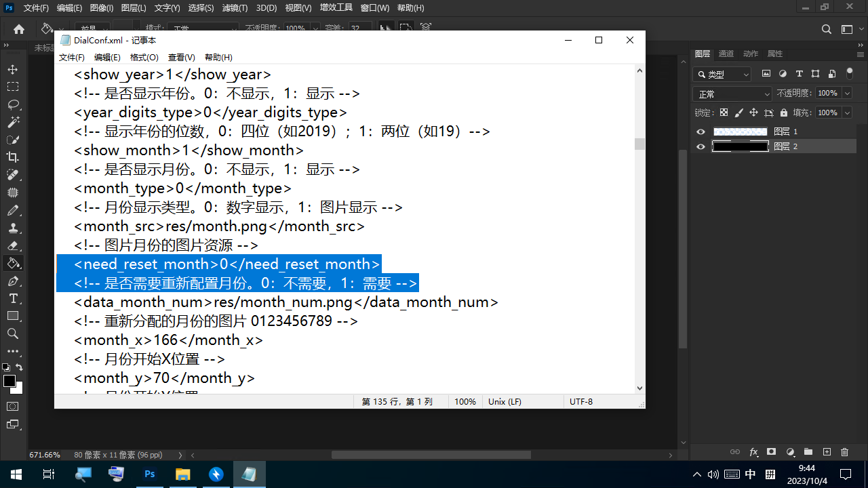Select the Lasso tool
This screenshot has height=488, width=868.
pyautogui.click(x=13, y=104)
